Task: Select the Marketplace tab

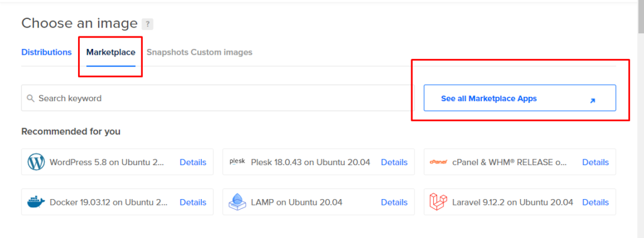Action: coord(111,52)
